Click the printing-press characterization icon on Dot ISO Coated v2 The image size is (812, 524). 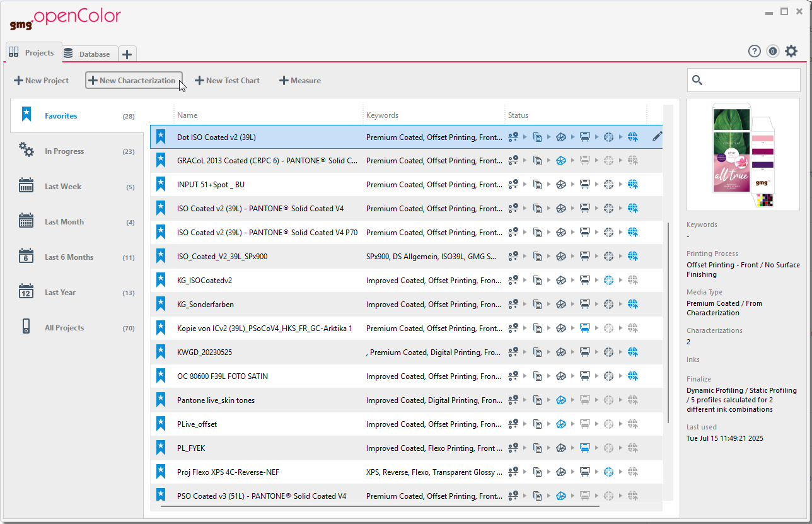[x=513, y=136]
